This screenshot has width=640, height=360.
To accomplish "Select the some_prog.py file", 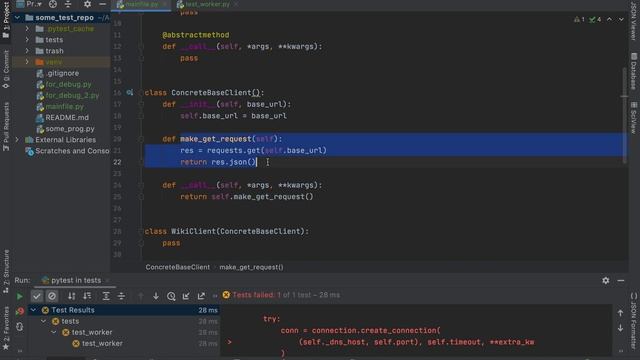I will [x=70, y=129].
